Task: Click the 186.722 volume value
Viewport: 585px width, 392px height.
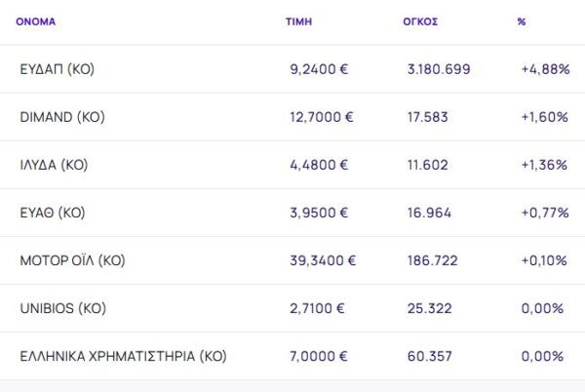Action: [430, 260]
